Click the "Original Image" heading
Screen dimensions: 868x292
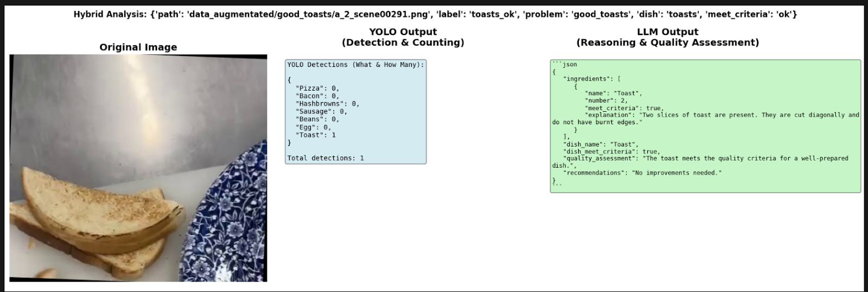tap(138, 47)
